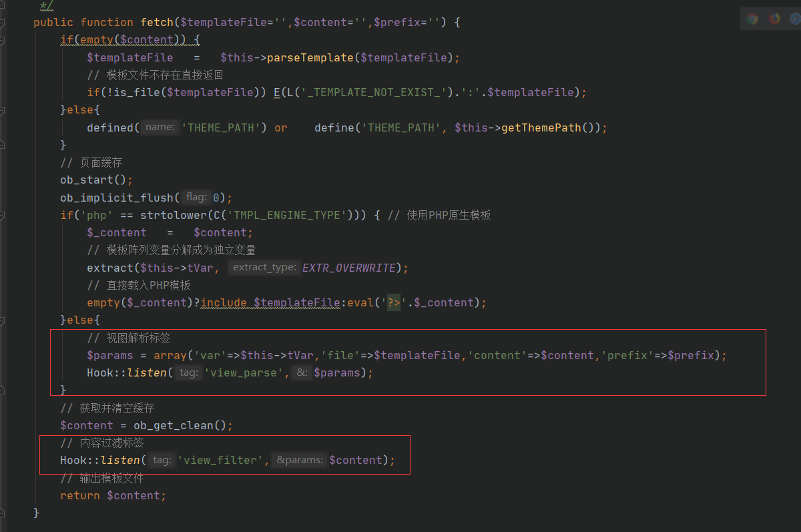Click the return $content statement
The width and height of the screenshot is (801, 532).
(x=112, y=495)
